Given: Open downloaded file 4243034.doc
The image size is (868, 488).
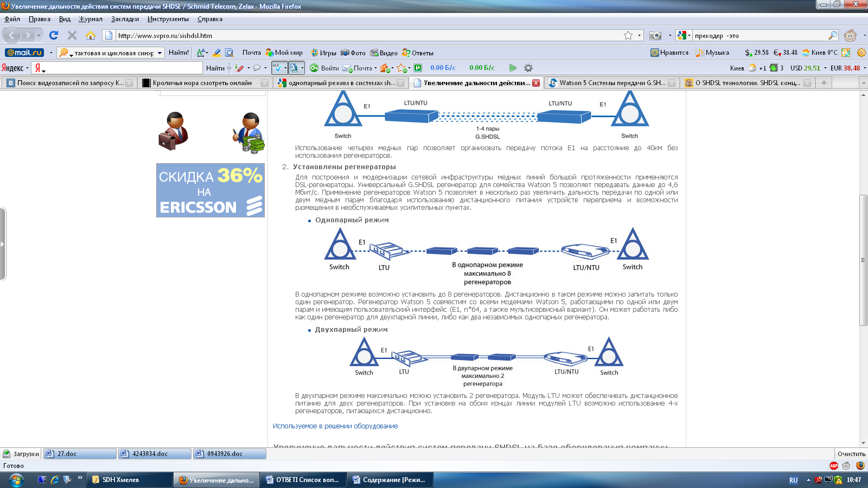Looking at the screenshot, I should [x=155, y=454].
